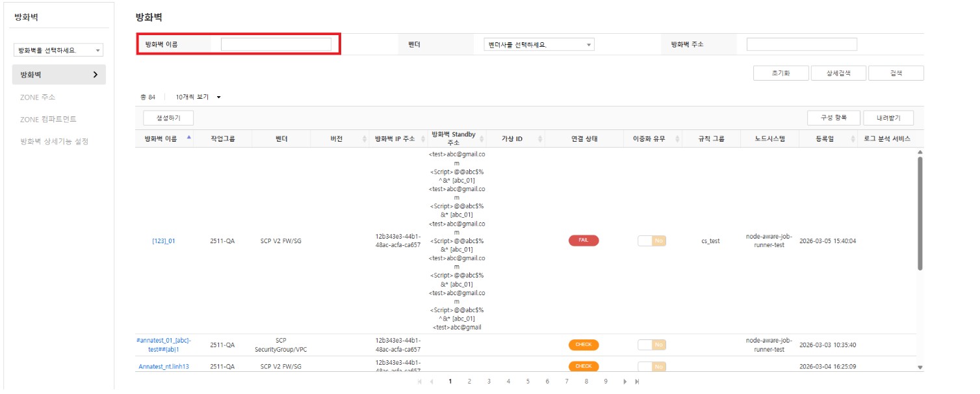Click the date 2026-03-03 10:35:40
The width and height of the screenshot is (980, 394).
pos(827,345)
